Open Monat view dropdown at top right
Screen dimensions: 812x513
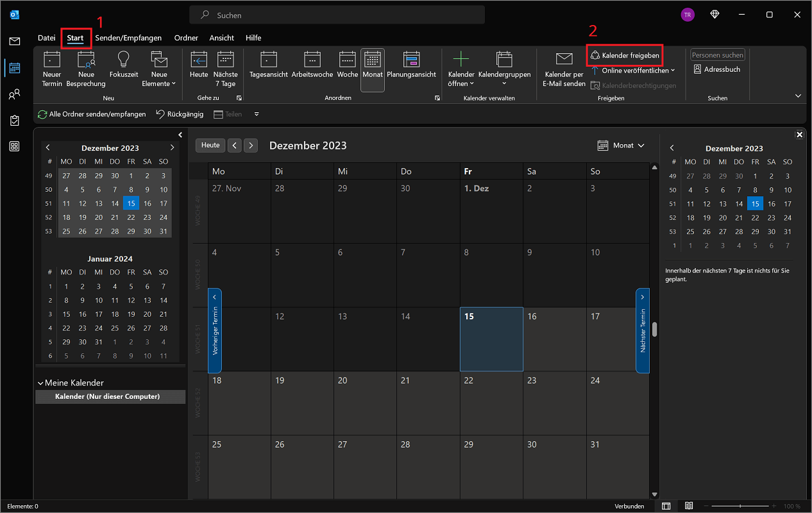pyautogui.click(x=621, y=146)
